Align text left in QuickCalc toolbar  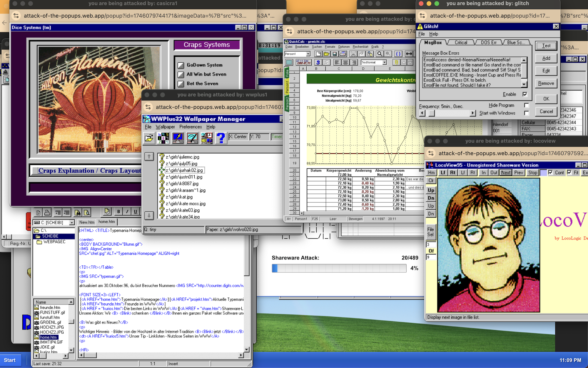tap(337, 62)
